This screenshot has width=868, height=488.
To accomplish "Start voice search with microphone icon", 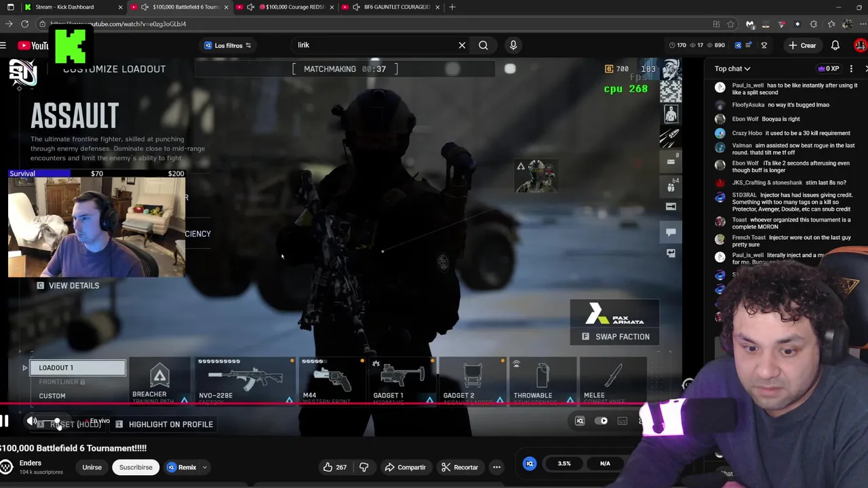I will coord(513,45).
